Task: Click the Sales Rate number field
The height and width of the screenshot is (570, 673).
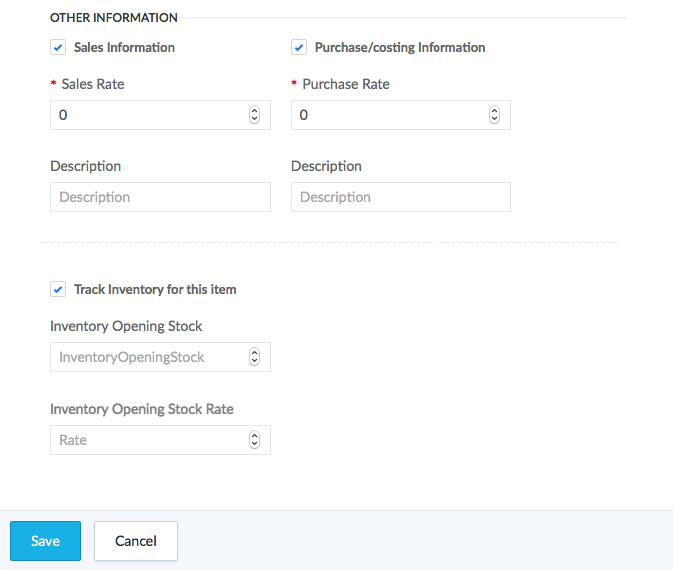Action: pyautogui.click(x=160, y=115)
